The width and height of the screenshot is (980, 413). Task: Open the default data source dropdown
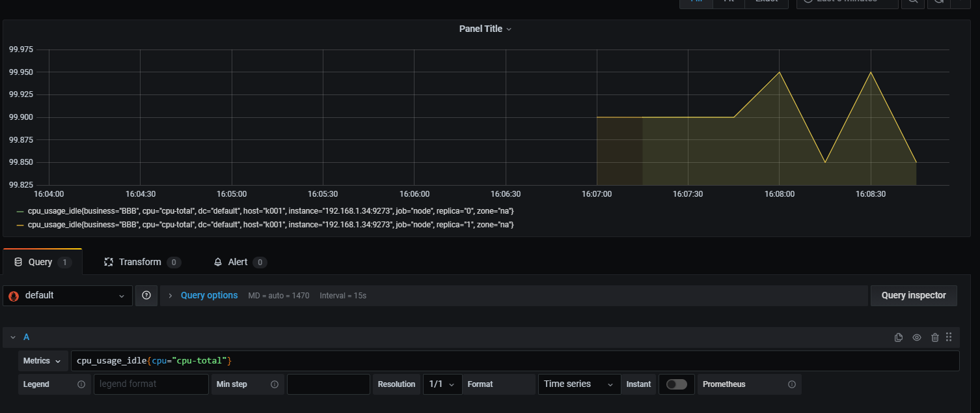[x=68, y=296]
